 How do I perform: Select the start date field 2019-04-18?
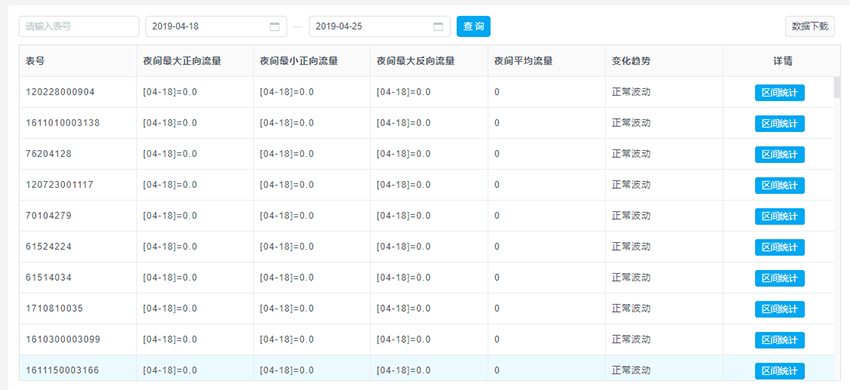click(216, 27)
